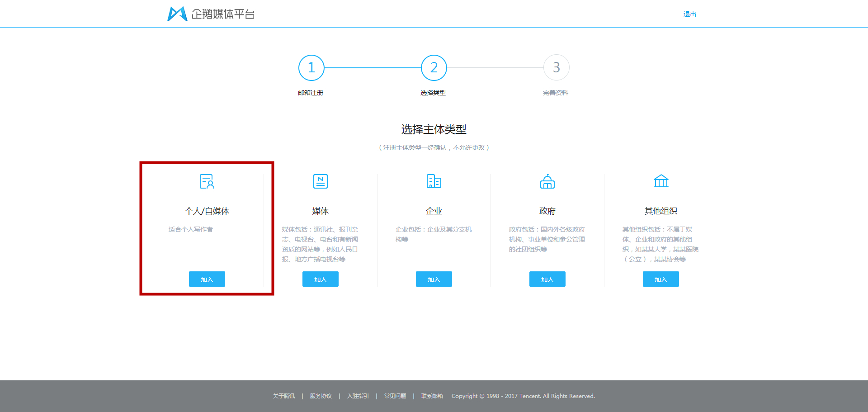Click the 其他组织 institution icon
868x412 pixels.
click(660, 181)
